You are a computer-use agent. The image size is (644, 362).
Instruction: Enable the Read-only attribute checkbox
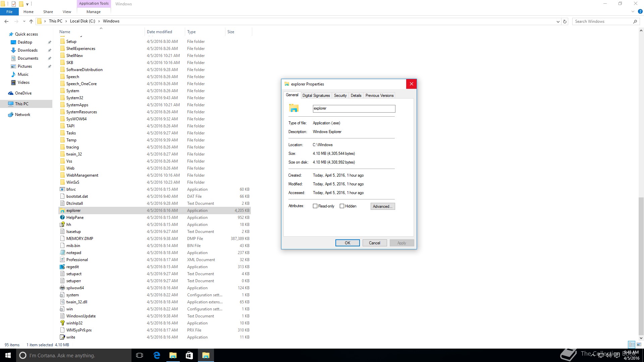pyautogui.click(x=315, y=206)
